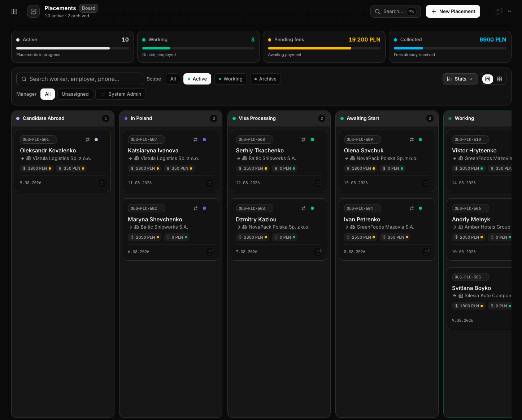
Task: Collapse the sidebar panel icon
Action: (x=14, y=12)
